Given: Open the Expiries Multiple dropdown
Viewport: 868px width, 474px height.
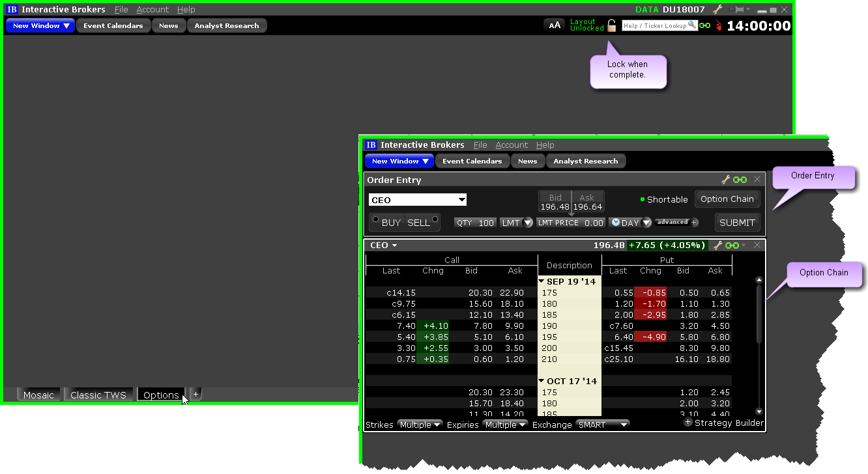Looking at the screenshot, I should (x=505, y=425).
